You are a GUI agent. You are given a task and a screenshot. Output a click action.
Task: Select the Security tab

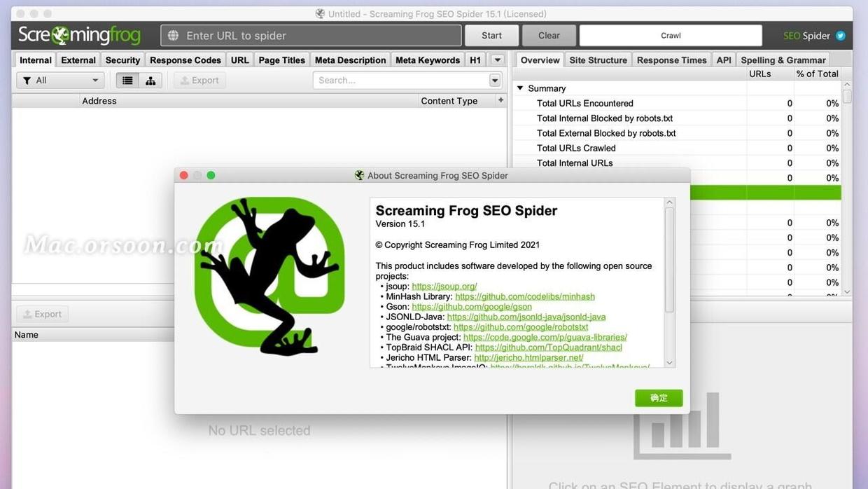(123, 60)
